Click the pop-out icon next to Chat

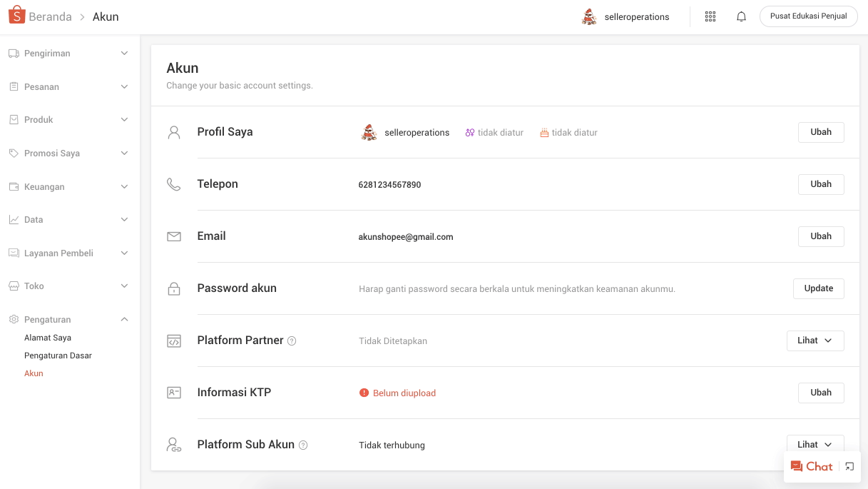pyautogui.click(x=849, y=466)
